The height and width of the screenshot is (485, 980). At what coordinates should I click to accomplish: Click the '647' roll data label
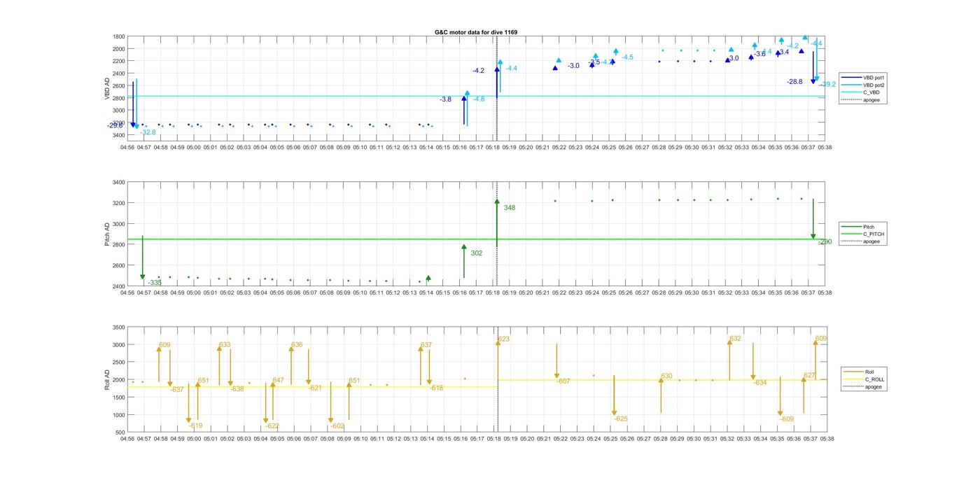coord(278,381)
